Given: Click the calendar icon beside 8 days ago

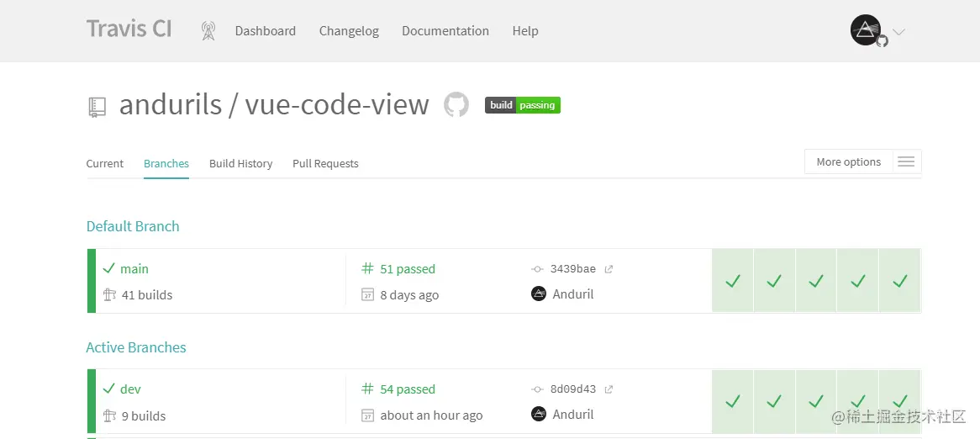Looking at the screenshot, I should tap(367, 294).
